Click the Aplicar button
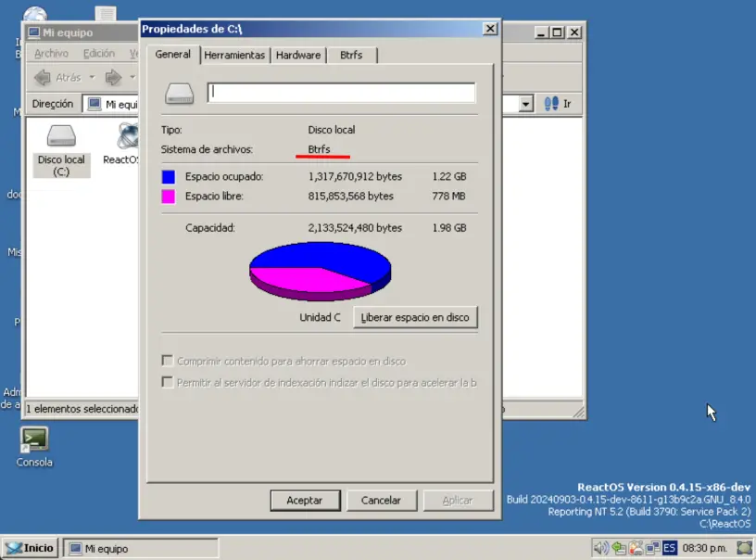756x560 pixels. tap(458, 500)
